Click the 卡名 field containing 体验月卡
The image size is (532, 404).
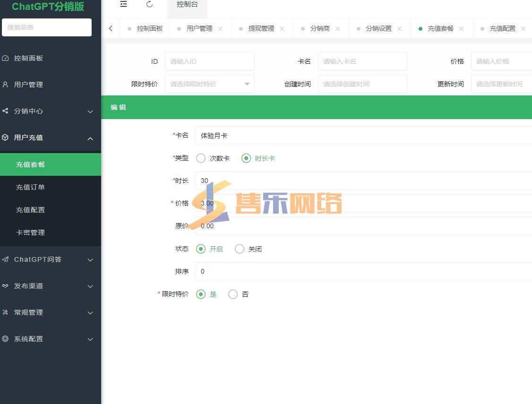[364, 135]
